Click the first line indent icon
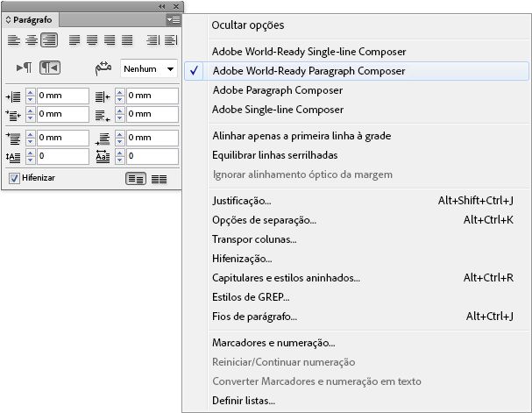The width and height of the screenshot is (532, 413). click(13, 116)
